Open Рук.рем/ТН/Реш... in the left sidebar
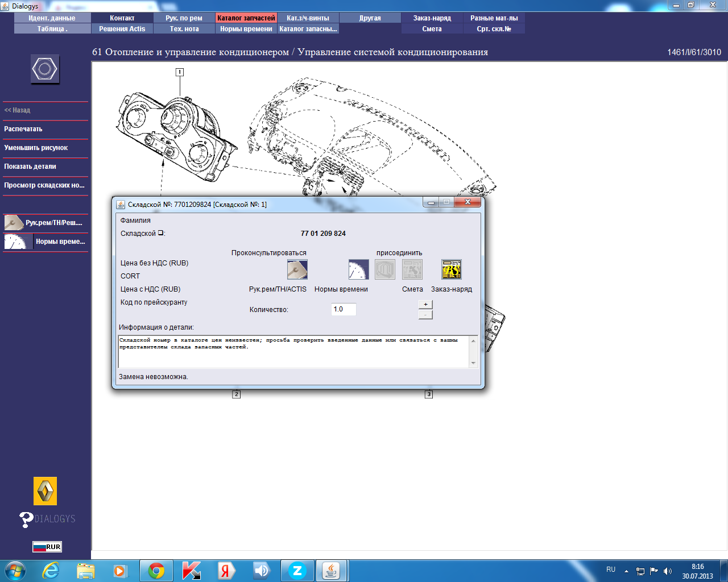728x582 pixels. click(45, 223)
